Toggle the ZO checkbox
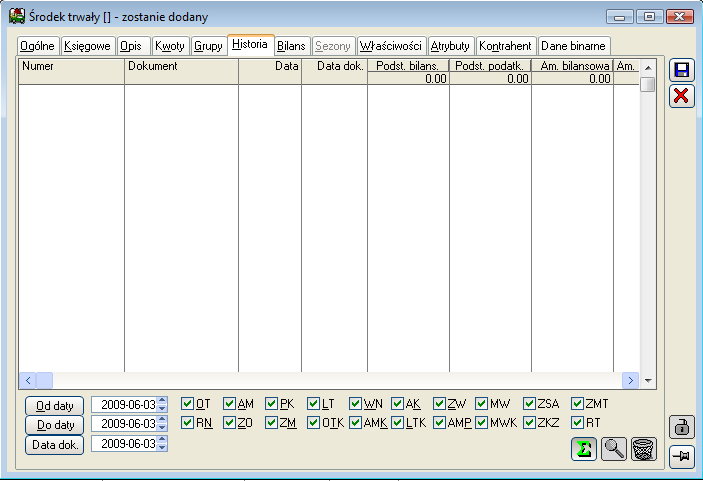The image size is (703, 481). coord(230,423)
